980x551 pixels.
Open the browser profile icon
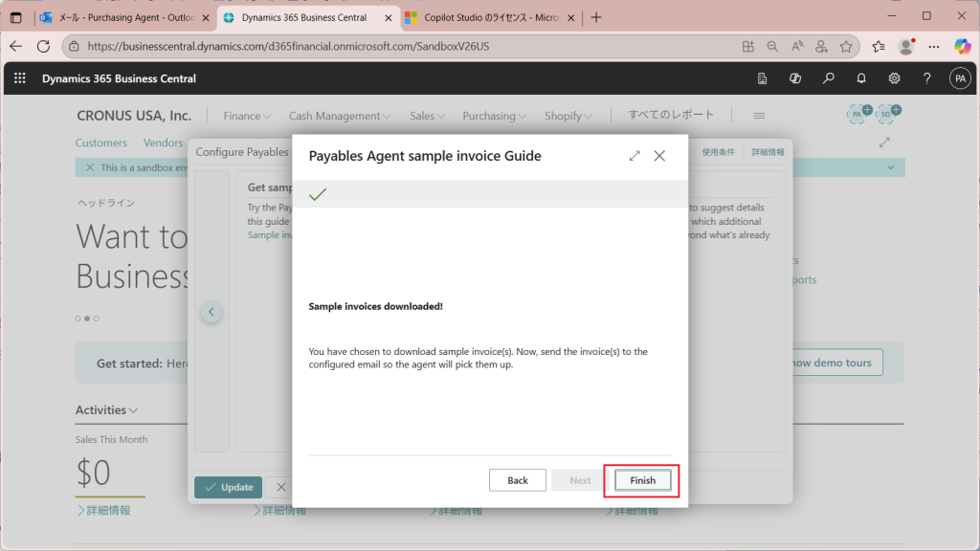coord(906,46)
